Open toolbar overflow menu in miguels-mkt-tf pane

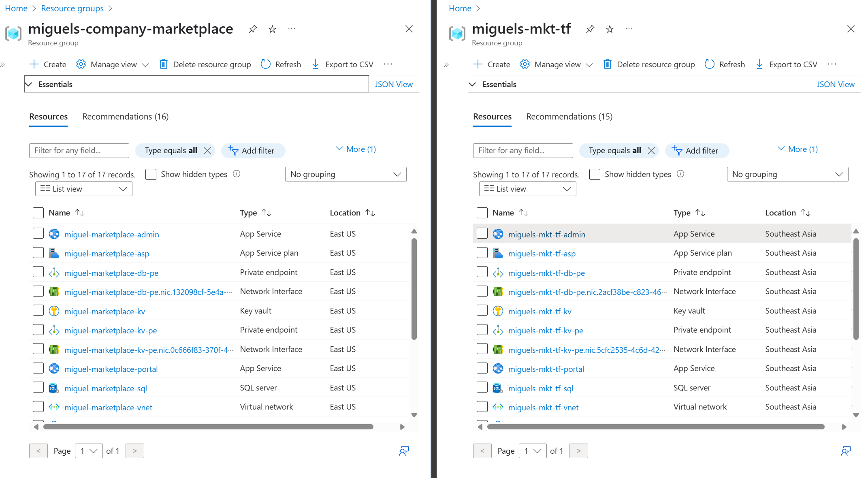832,64
